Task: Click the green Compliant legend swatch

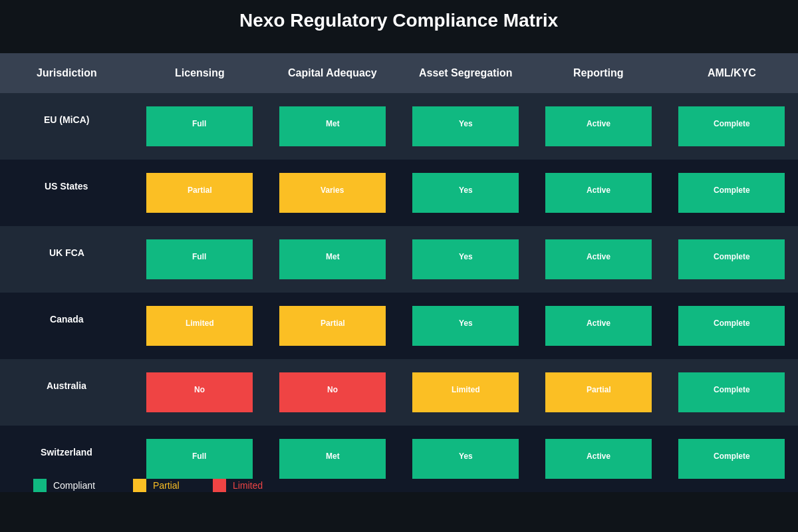Action: [40, 485]
